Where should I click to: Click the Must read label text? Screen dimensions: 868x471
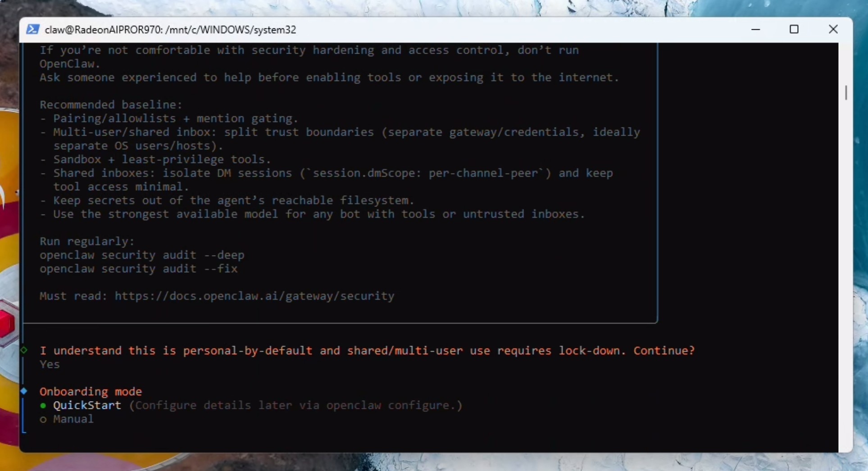click(x=72, y=296)
